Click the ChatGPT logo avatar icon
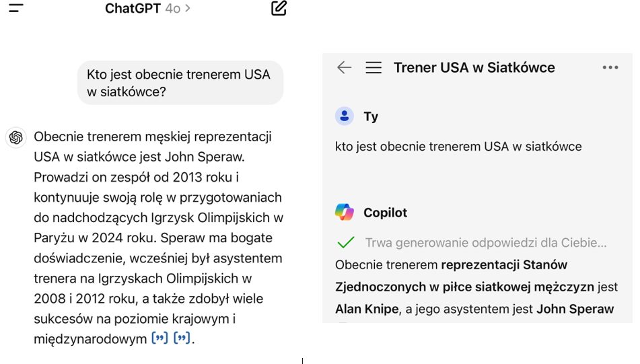Viewport: 640px width, 364px height. tap(16, 137)
